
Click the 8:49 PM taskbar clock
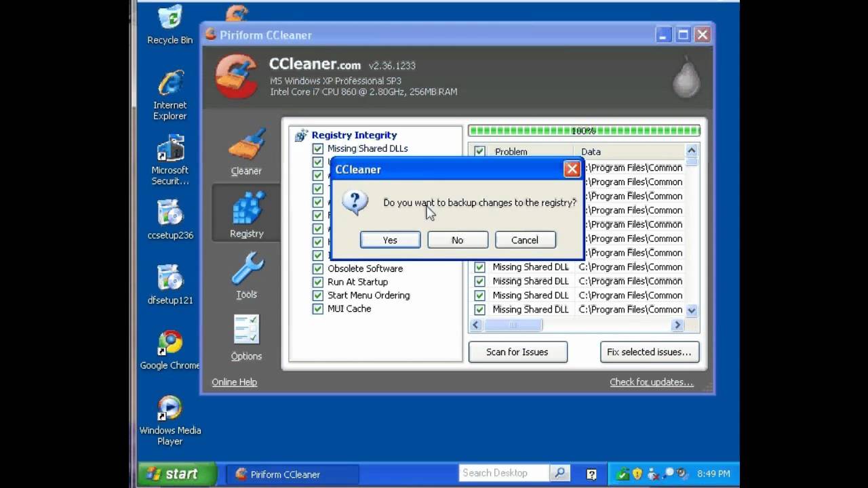coord(713,474)
